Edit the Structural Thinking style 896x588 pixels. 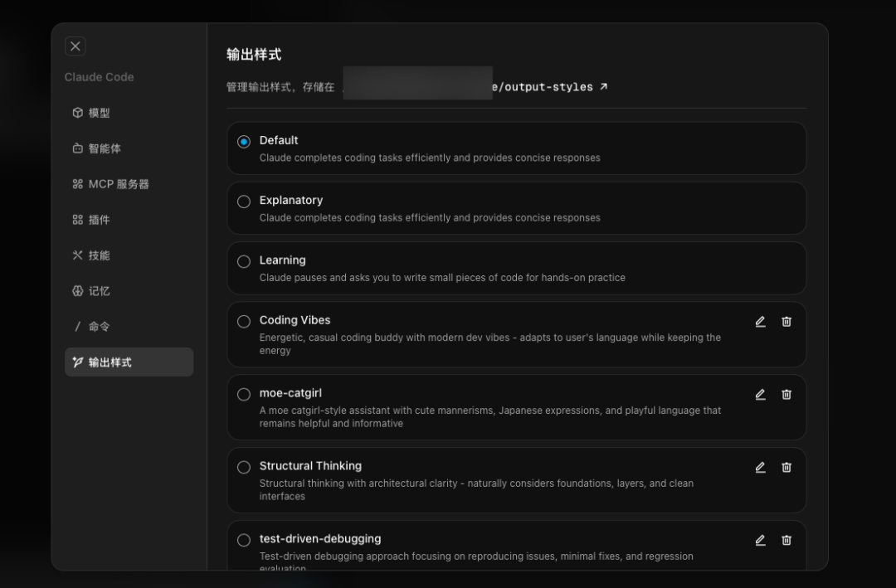click(x=760, y=468)
